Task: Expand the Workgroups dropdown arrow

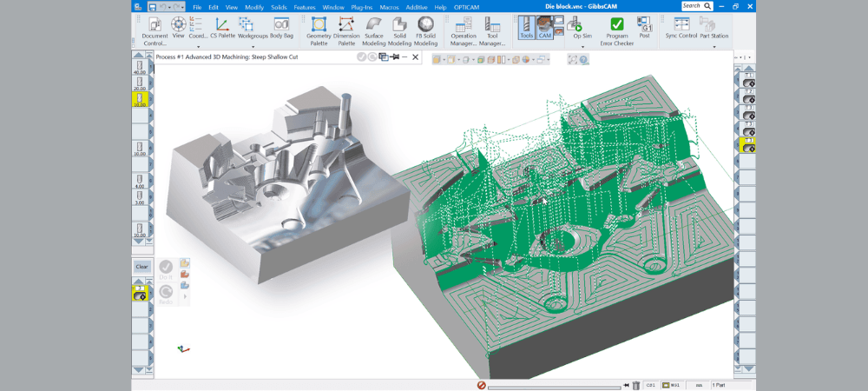Action: [x=252, y=47]
